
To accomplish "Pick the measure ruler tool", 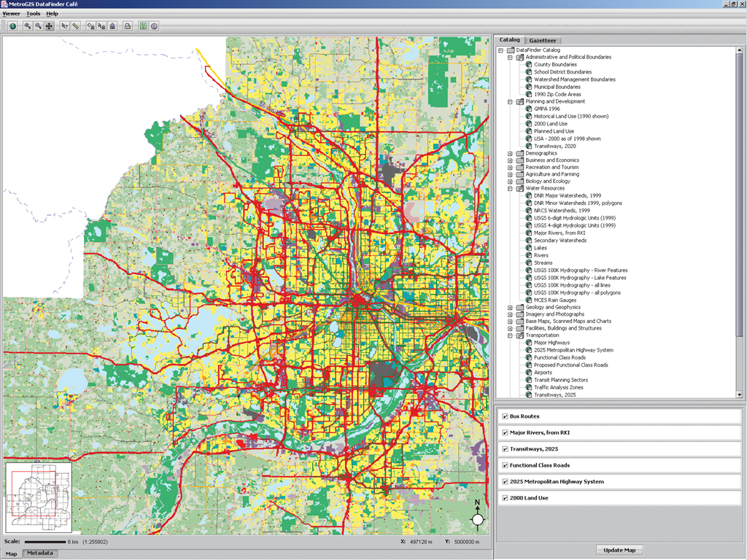I will pyautogui.click(x=76, y=26).
